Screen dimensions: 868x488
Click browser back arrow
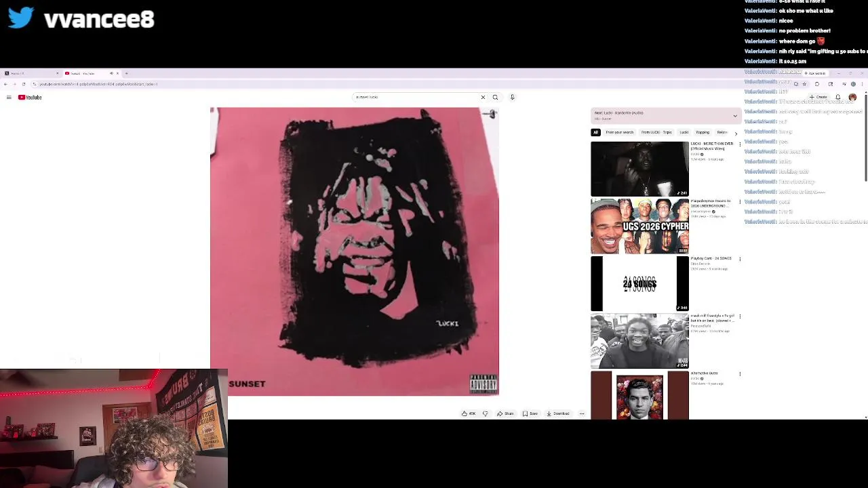click(x=5, y=84)
